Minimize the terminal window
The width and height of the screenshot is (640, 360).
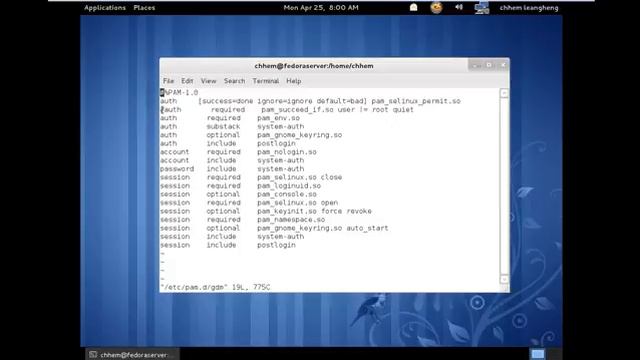click(475, 65)
